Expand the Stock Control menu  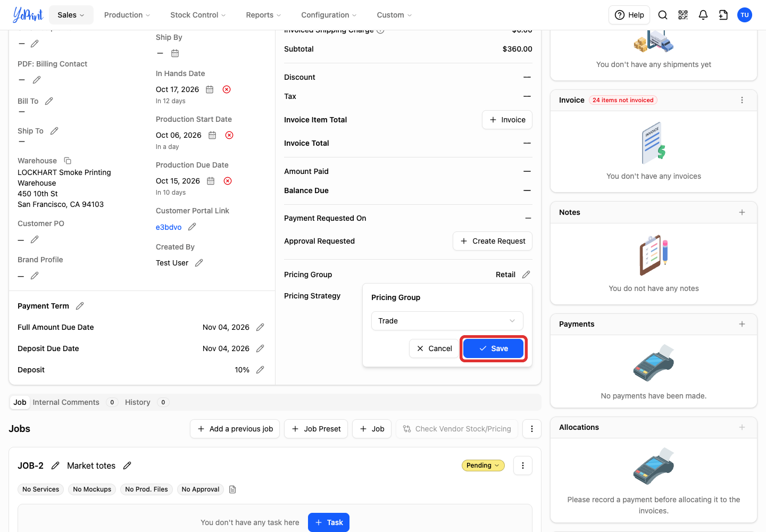pos(198,15)
